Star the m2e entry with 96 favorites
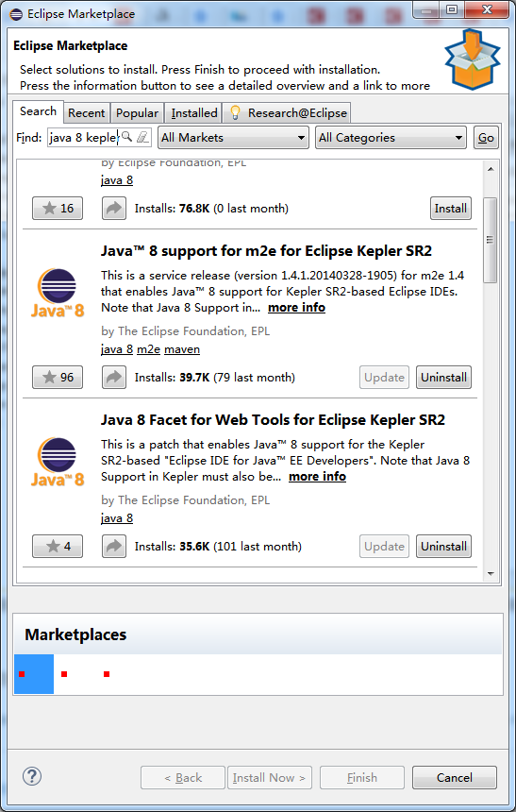Viewport: 516px width, 812px height. (58, 378)
